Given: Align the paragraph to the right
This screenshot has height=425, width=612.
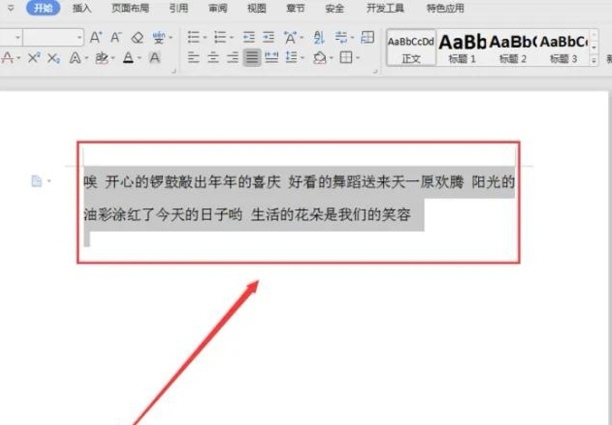Looking at the screenshot, I should coord(233,58).
